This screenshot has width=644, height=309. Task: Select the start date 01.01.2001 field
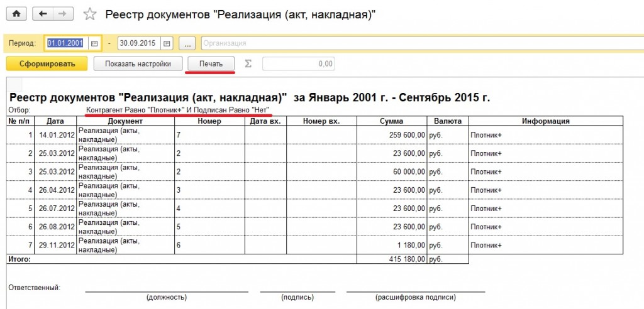(65, 43)
